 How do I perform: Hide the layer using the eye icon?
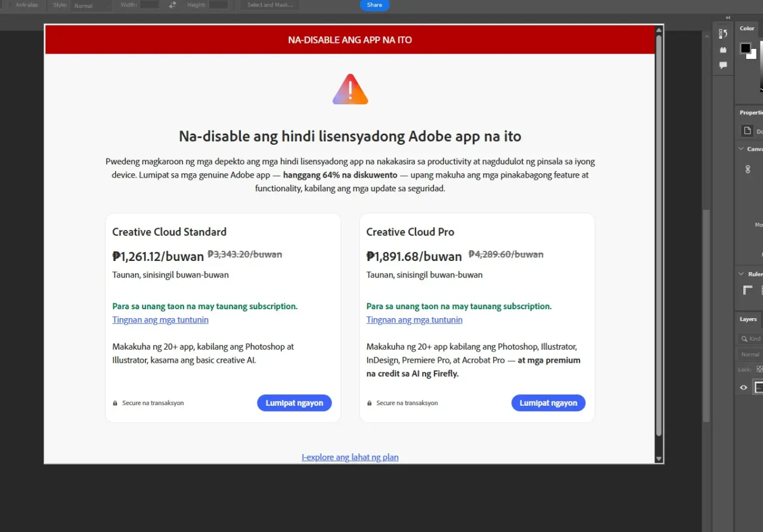tap(743, 387)
